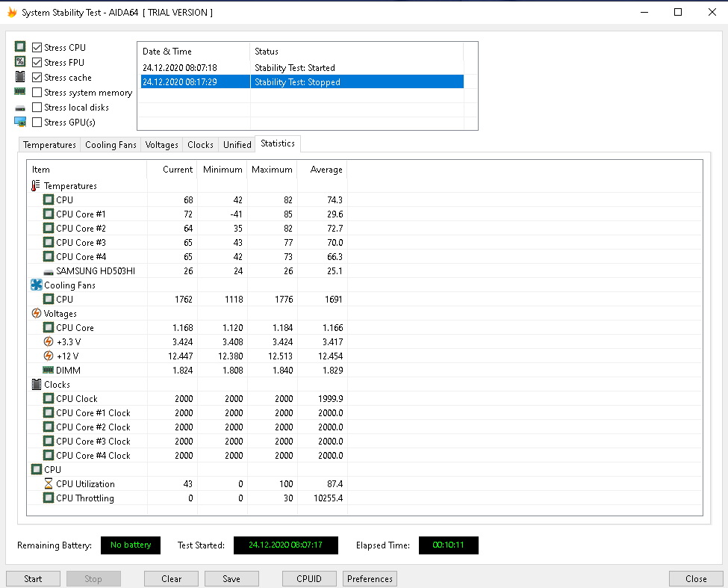The height and width of the screenshot is (588, 728).
Task: Click the chip icon beside Clocks group
Action: click(x=37, y=384)
